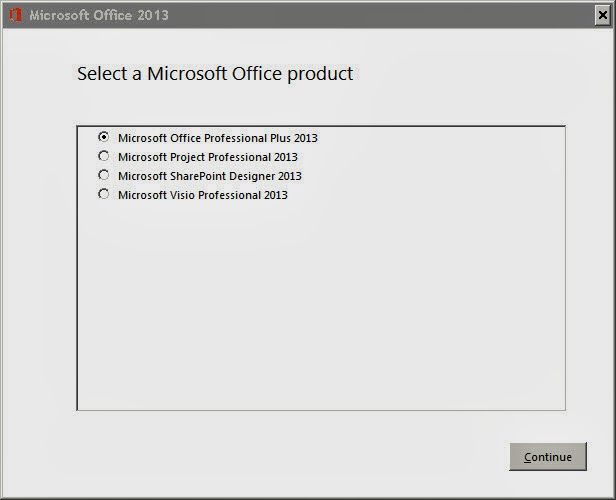Screen dimensions: 616x500
Task: Click the word SharePoint in the third option
Action: pyautogui.click(x=198, y=176)
